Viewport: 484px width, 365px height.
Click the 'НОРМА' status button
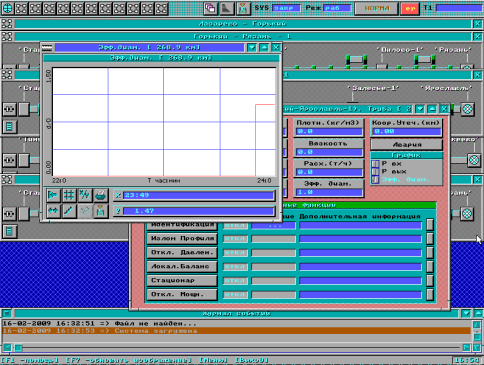point(377,8)
